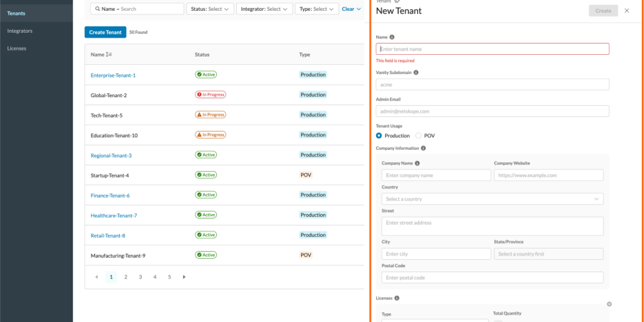The height and width of the screenshot is (322, 644).
Task: Click the Company Name input field
Action: 436,175
